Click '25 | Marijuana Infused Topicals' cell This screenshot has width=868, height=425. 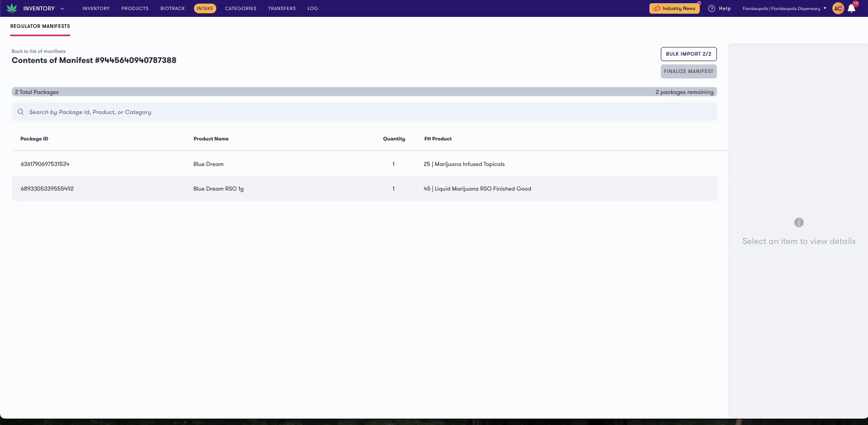[464, 164]
